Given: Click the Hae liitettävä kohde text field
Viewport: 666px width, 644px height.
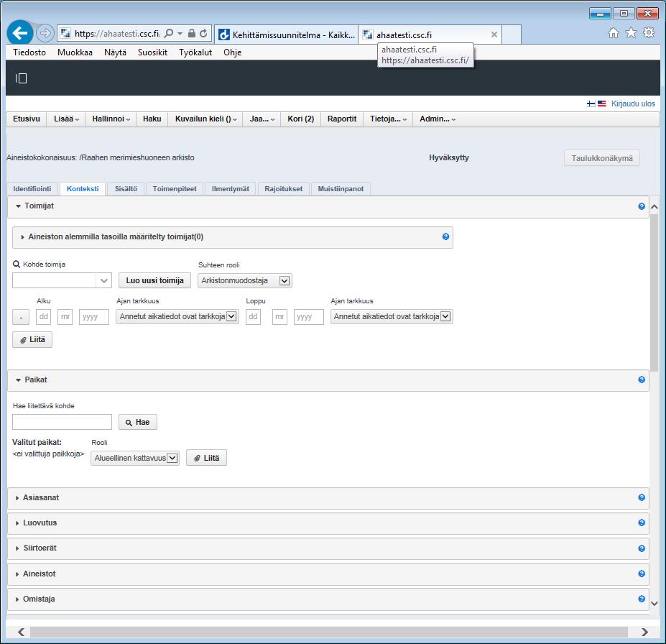Looking at the screenshot, I should [62, 422].
